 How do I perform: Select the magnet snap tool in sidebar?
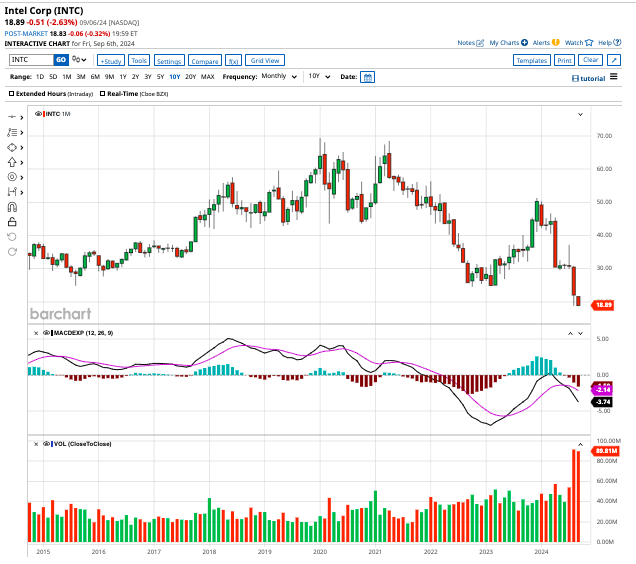click(x=12, y=207)
